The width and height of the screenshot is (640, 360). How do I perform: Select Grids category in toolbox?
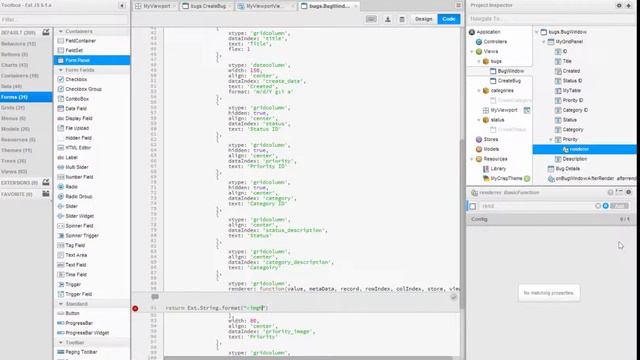[26, 108]
